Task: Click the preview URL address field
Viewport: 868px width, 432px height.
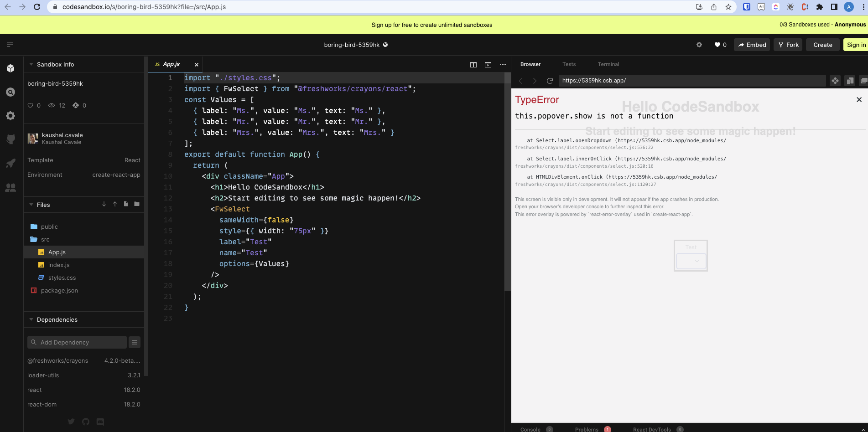Action: [x=661, y=80]
